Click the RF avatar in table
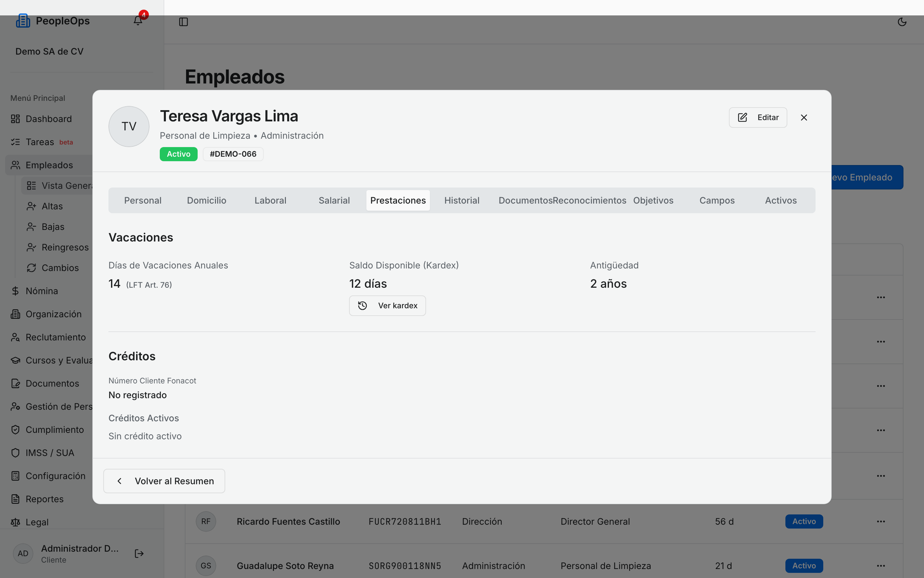Viewport: 924px width, 578px height. tap(206, 521)
